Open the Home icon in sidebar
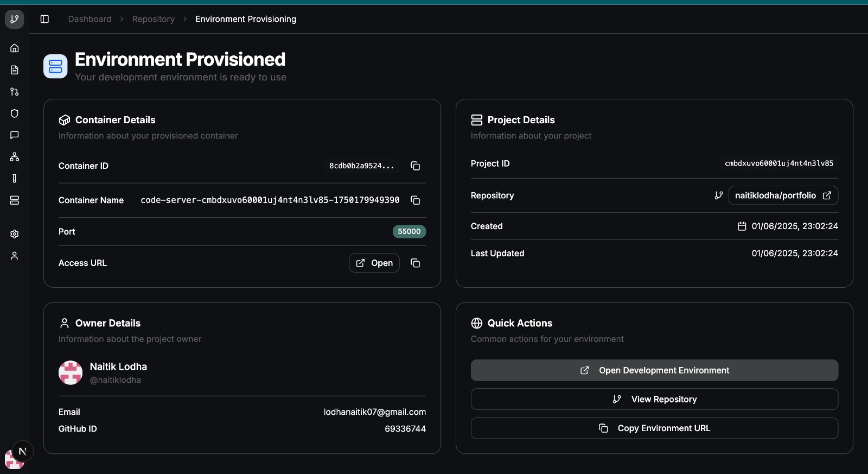The width and height of the screenshot is (868, 474). coord(15,48)
